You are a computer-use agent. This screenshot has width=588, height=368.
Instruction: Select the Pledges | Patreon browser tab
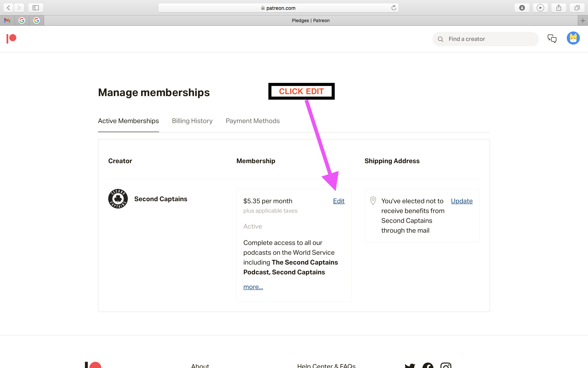point(311,21)
